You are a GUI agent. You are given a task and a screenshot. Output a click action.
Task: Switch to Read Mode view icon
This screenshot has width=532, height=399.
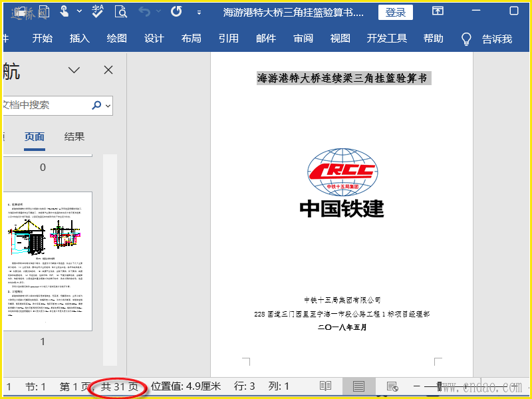[325, 386]
